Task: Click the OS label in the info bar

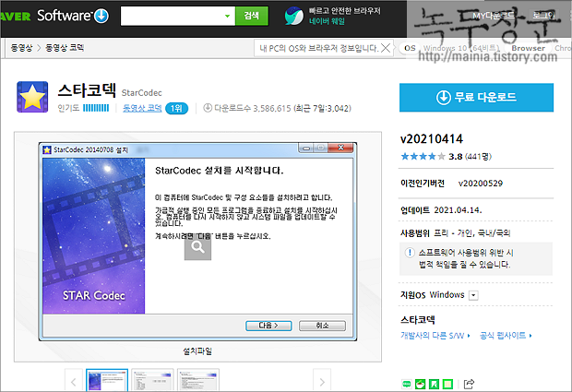Action: [x=410, y=48]
